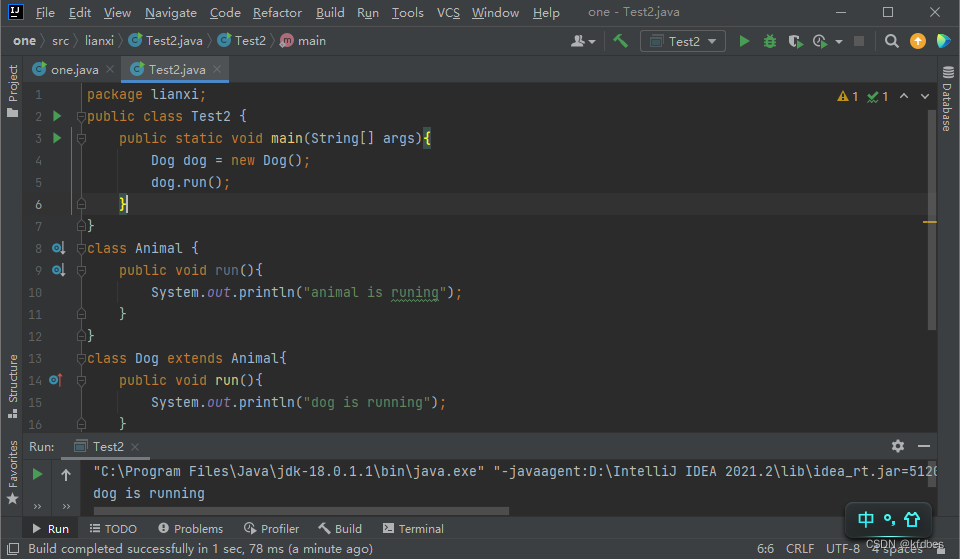960x559 pixels.
Task: Open the Problems tool window button
Action: (190, 528)
